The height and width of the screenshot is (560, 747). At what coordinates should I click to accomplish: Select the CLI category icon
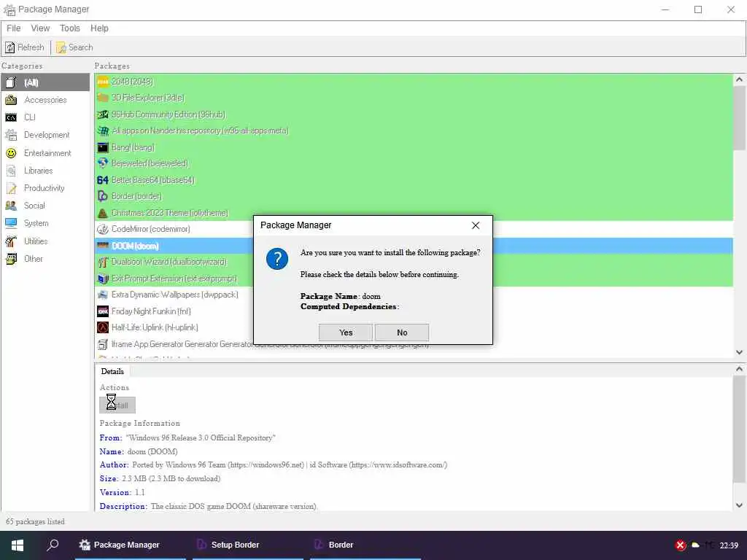point(11,117)
